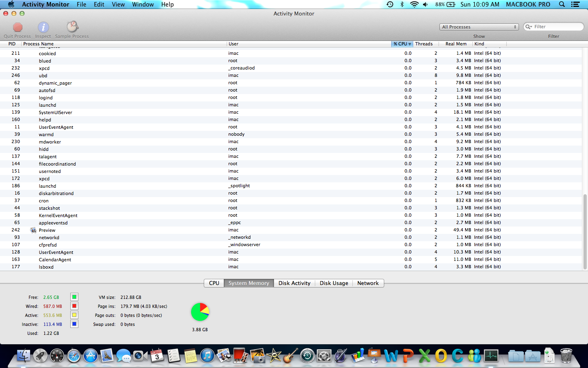The image size is (588, 368).
Task: Switch to the Disk Activity tab
Action: click(x=294, y=283)
